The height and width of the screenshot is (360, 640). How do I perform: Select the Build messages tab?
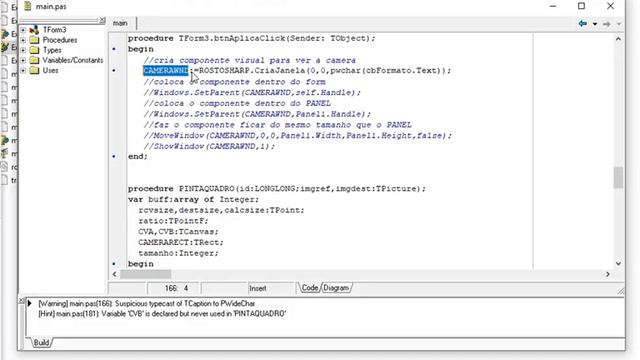[x=41, y=342]
